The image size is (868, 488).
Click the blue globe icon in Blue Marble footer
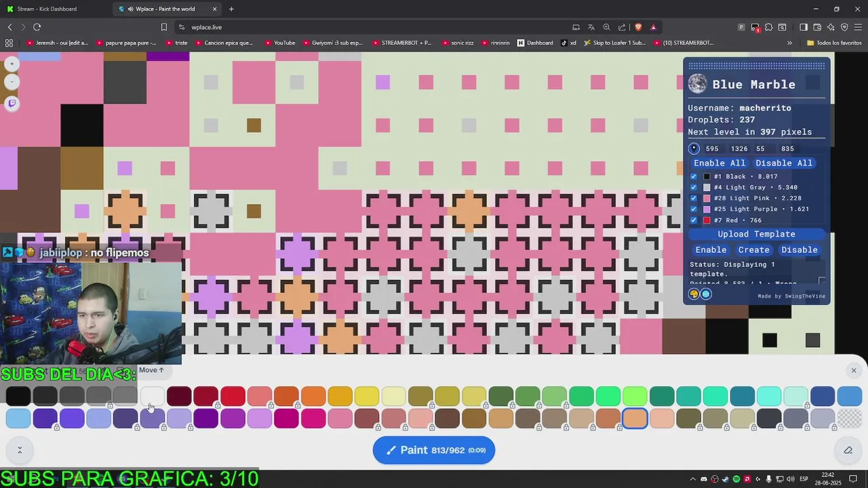coord(706,294)
